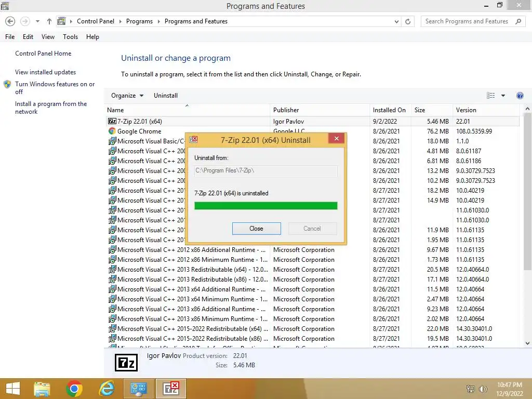Viewport: 532px width, 399px height.
Task: Click Programs breadcrumb
Action: (139, 21)
